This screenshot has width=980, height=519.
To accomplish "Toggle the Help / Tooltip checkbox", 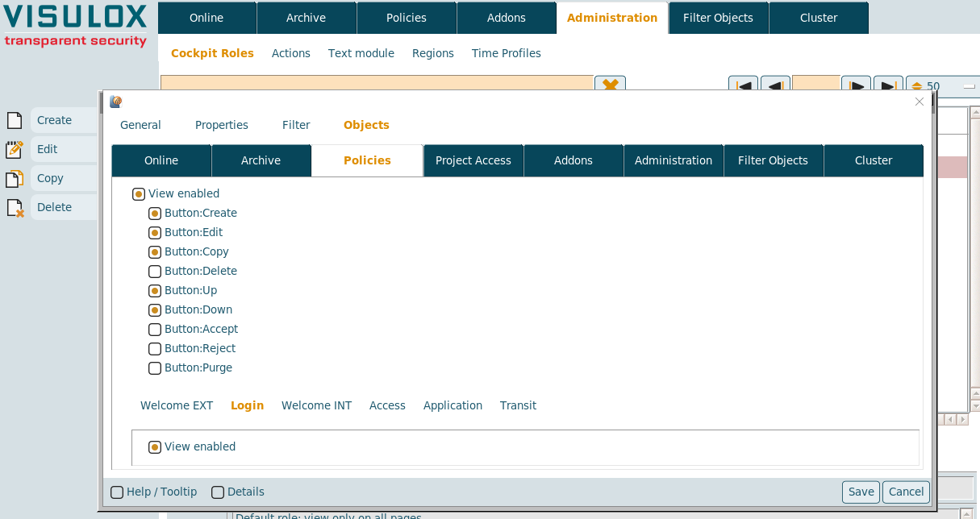I will click(117, 492).
